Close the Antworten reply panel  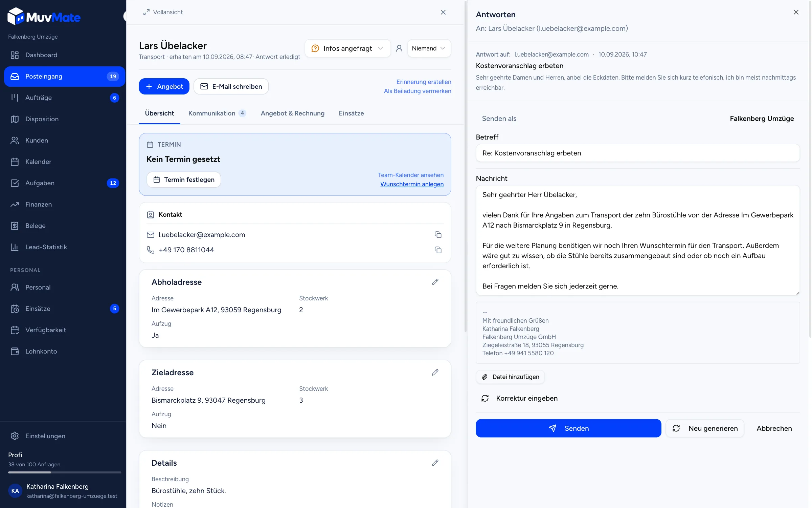click(796, 13)
